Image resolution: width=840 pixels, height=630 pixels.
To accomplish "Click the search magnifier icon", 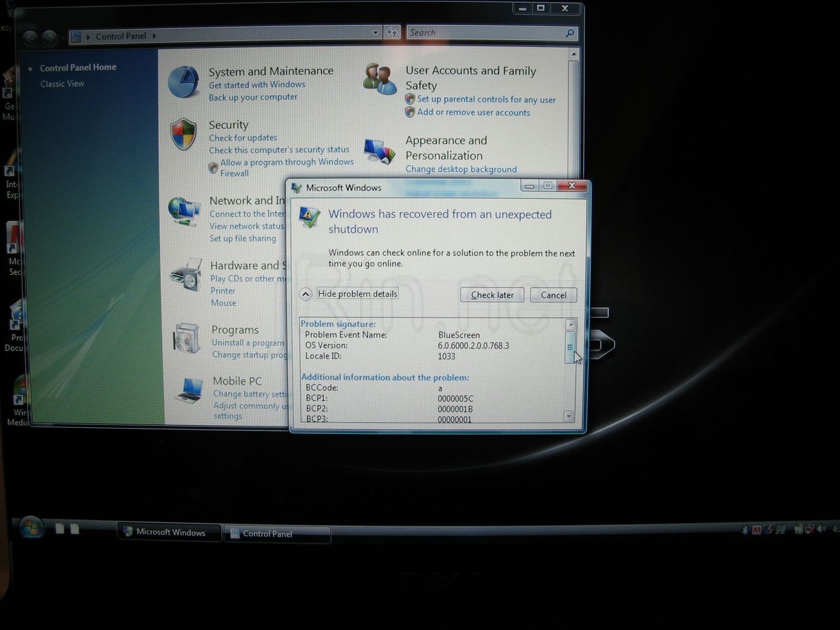I will (570, 33).
